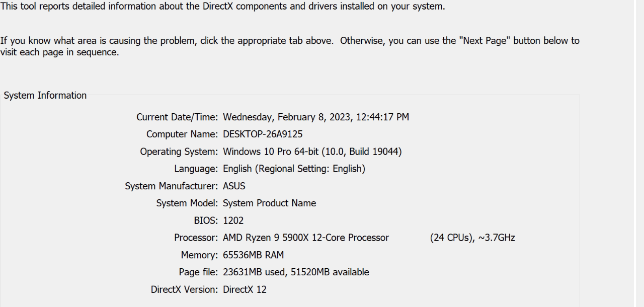
Task: Click the Current Date/Time label
Action: point(177,117)
